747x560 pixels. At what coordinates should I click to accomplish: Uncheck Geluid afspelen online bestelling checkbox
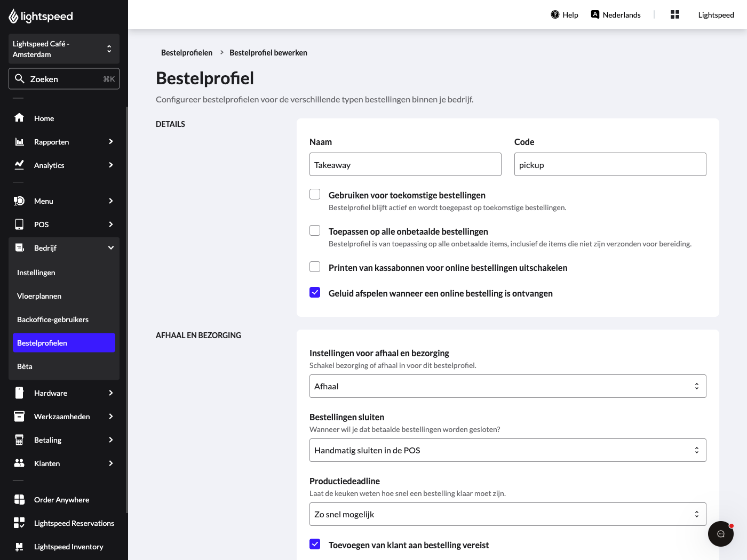coord(315,292)
